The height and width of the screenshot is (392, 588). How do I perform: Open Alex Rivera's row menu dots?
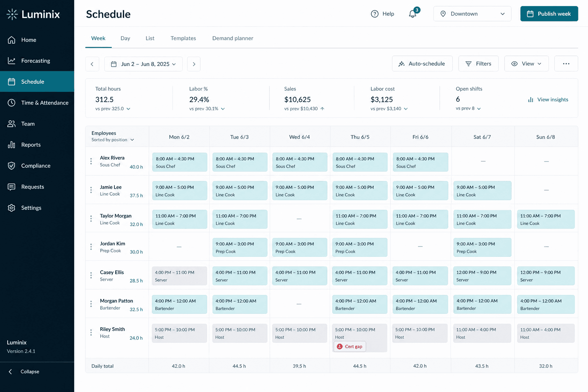coord(91,161)
